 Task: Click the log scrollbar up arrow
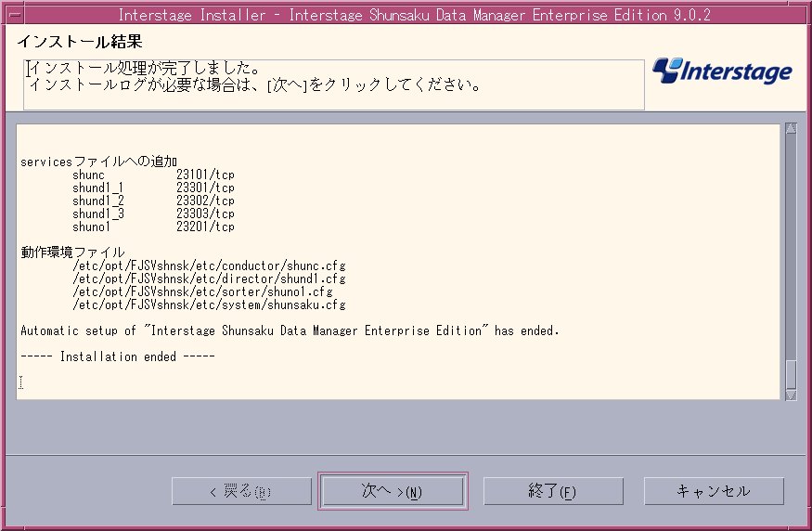791,128
